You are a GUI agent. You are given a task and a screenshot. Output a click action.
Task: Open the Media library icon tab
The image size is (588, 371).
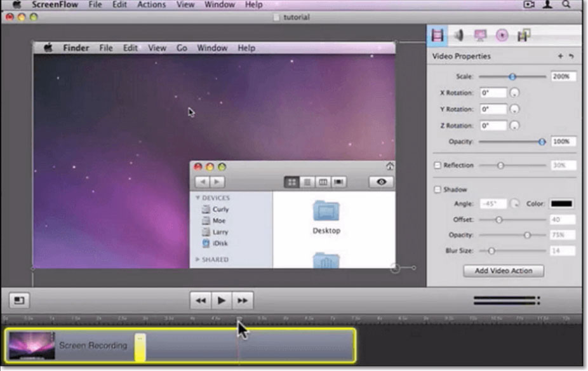click(x=524, y=36)
